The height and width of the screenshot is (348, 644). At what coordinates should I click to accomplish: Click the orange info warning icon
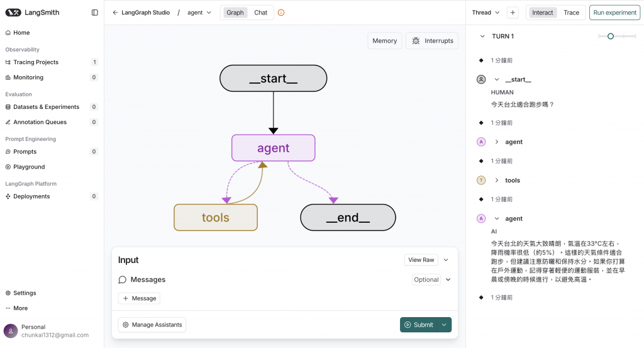click(281, 13)
